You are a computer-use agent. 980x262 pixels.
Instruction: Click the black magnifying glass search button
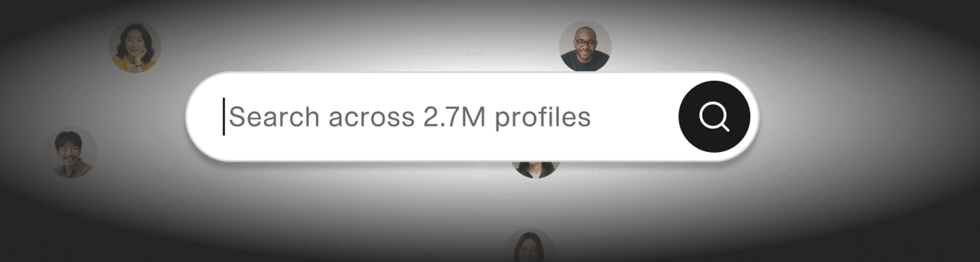click(714, 116)
